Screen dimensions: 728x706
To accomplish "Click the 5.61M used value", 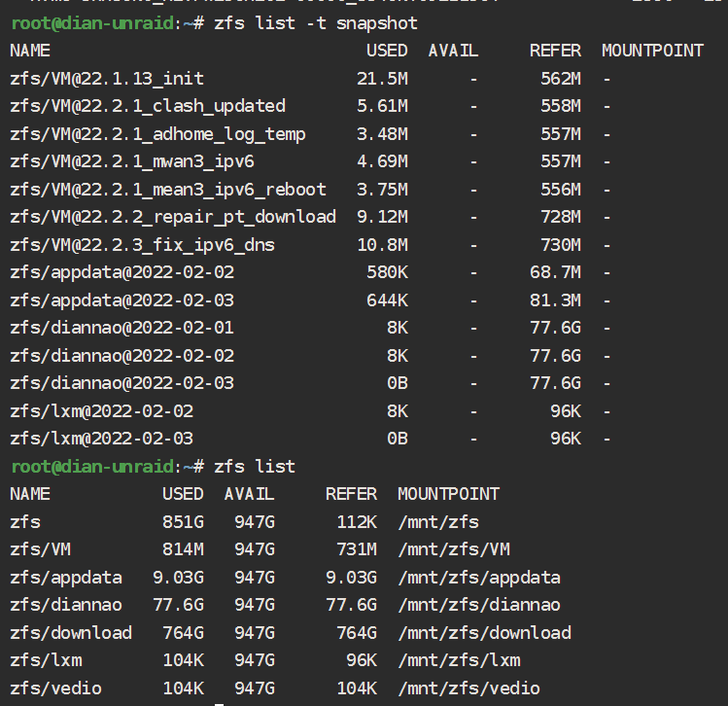I will point(383,106).
